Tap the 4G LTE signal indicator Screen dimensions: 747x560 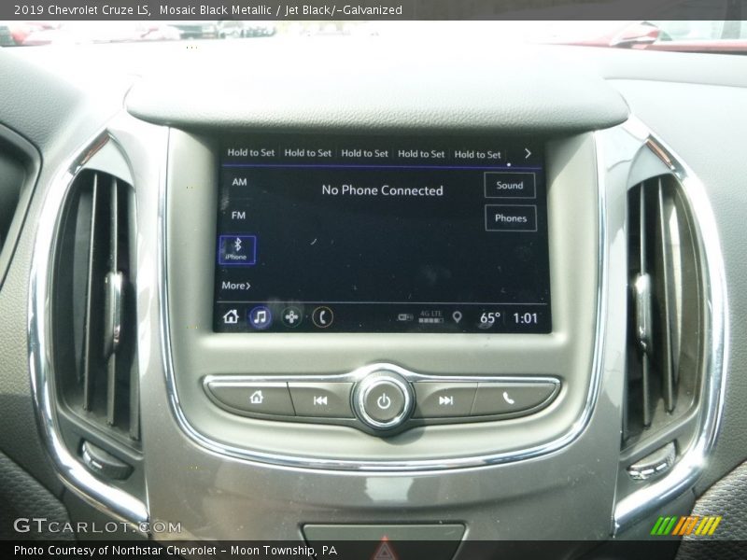pyautogui.click(x=431, y=316)
